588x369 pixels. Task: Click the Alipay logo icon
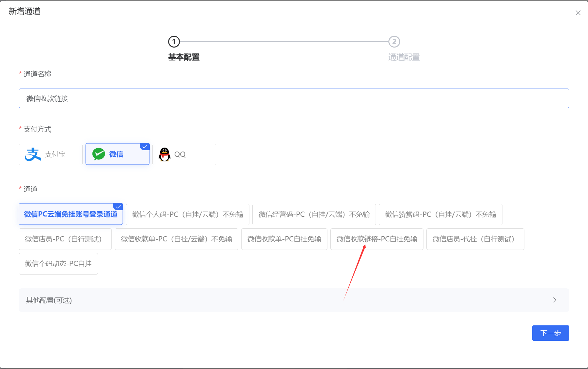[x=33, y=154]
